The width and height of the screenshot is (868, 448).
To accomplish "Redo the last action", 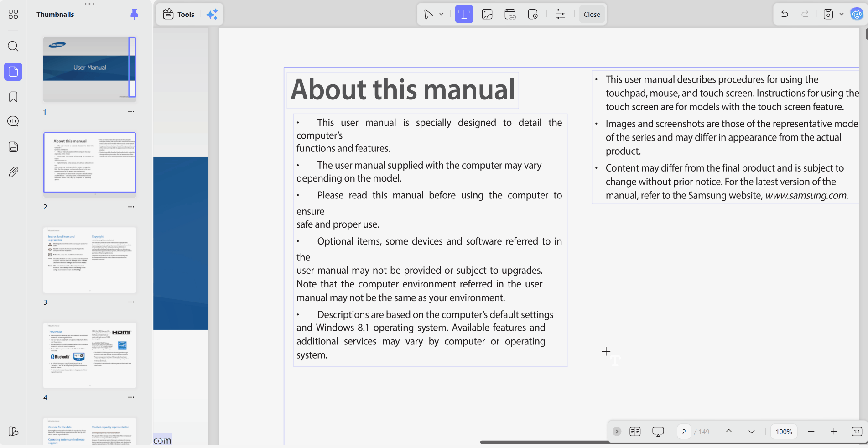I will pos(805,14).
